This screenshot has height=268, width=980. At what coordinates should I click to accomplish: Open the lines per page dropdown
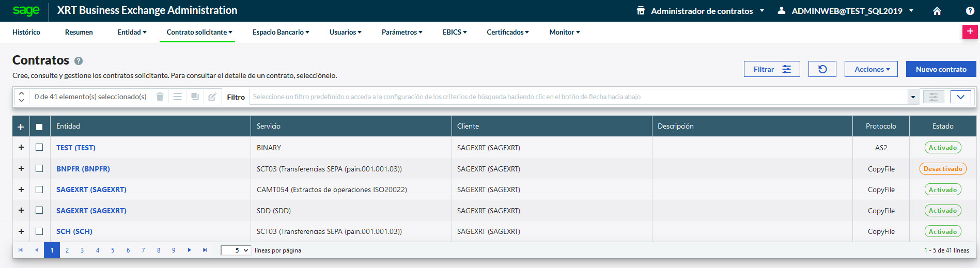pyautogui.click(x=236, y=250)
